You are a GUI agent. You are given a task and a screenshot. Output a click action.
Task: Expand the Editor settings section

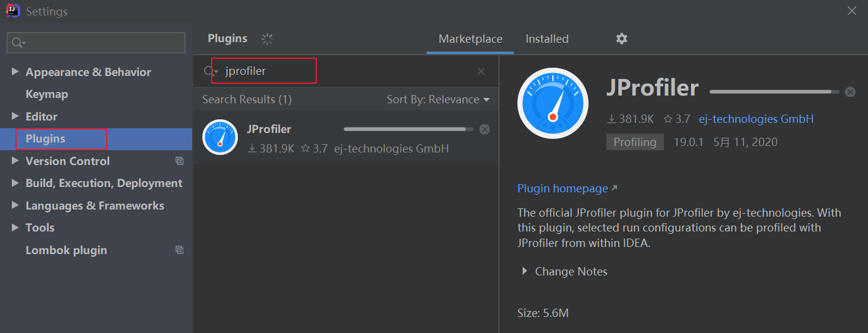pyautogui.click(x=15, y=116)
